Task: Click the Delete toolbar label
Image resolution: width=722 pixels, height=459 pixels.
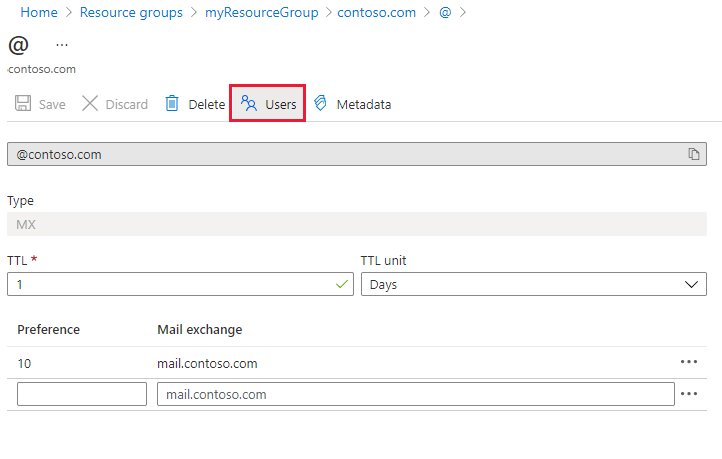Action: coord(207,104)
